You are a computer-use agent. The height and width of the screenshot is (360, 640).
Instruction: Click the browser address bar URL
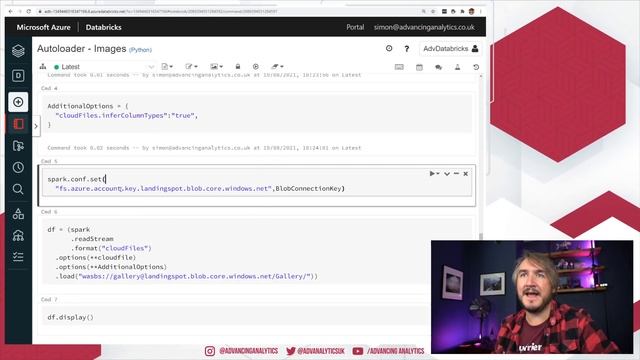tap(160, 11)
